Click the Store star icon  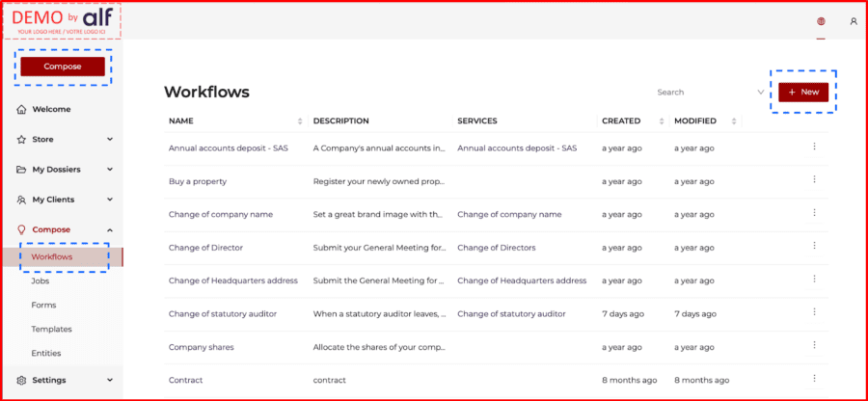[21, 140]
